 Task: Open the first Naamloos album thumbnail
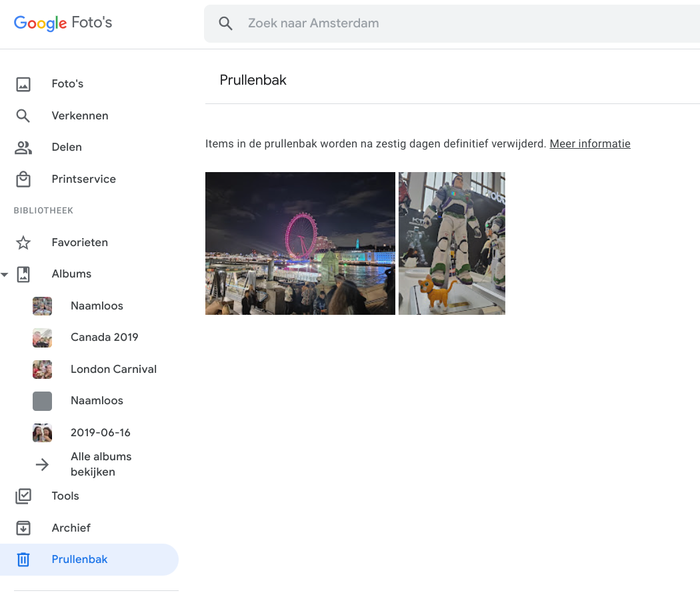tap(43, 306)
